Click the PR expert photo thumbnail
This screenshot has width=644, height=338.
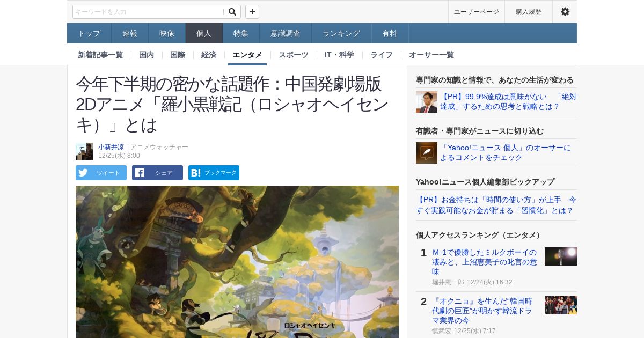[x=427, y=102]
